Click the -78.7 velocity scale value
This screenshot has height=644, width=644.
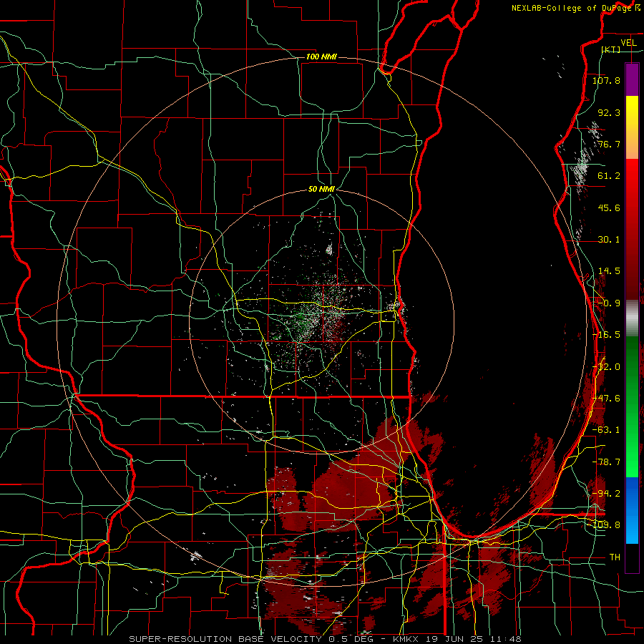coord(606,462)
